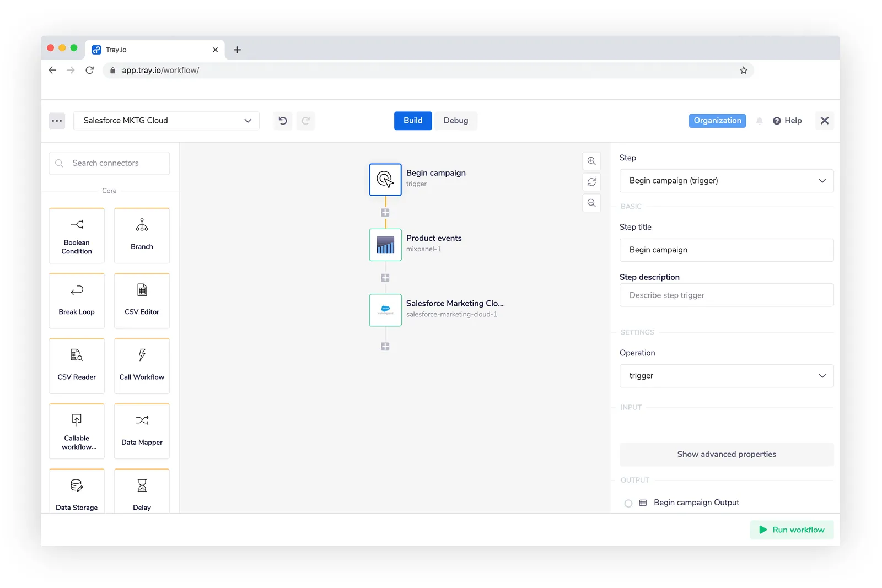Open the three-dot workflow menu
882x588 pixels.
pyautogui.click(x=57, y=121)
